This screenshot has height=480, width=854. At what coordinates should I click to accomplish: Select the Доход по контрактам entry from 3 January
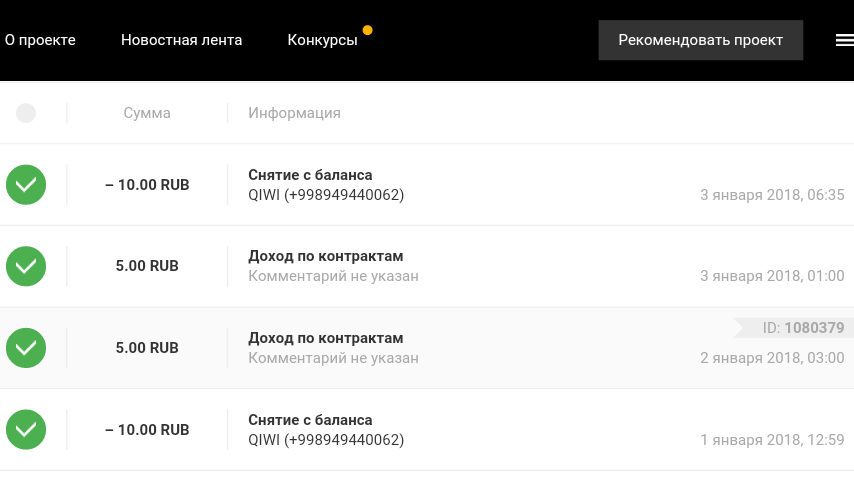pos(326,257)
